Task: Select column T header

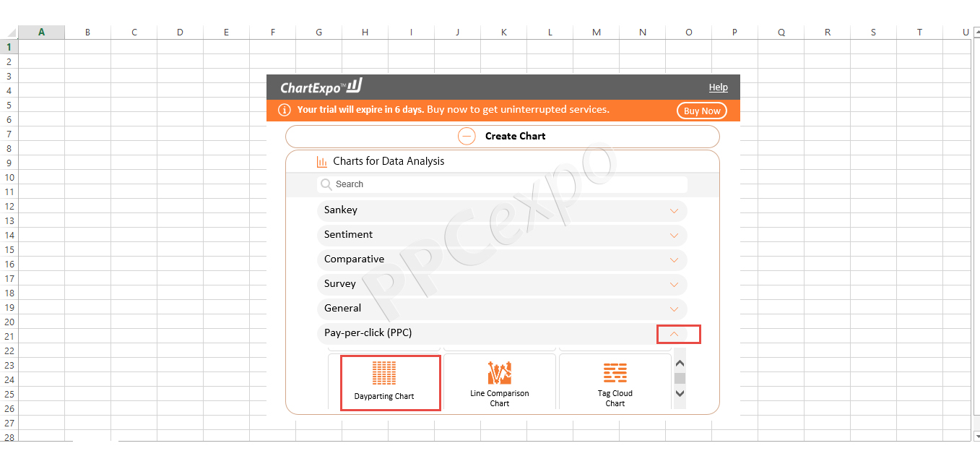Action: click(919, 33)
